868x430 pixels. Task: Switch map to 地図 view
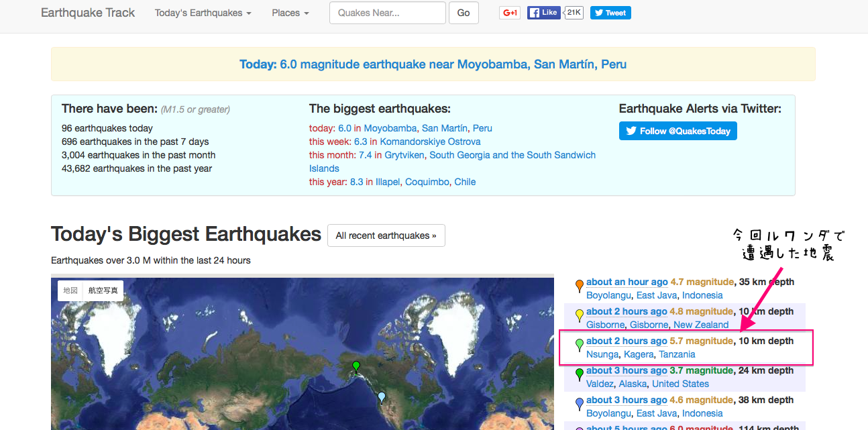70,290
